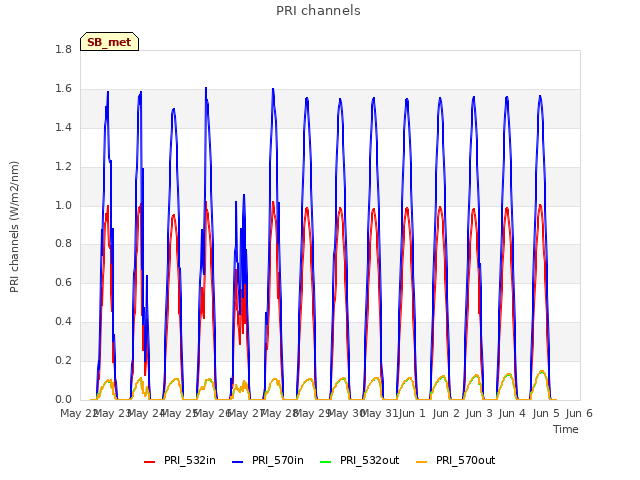Click the Jun 5 x-axis tick label
Screen dimensions: 640x480
pyautogui.click(x=546, y=413)
